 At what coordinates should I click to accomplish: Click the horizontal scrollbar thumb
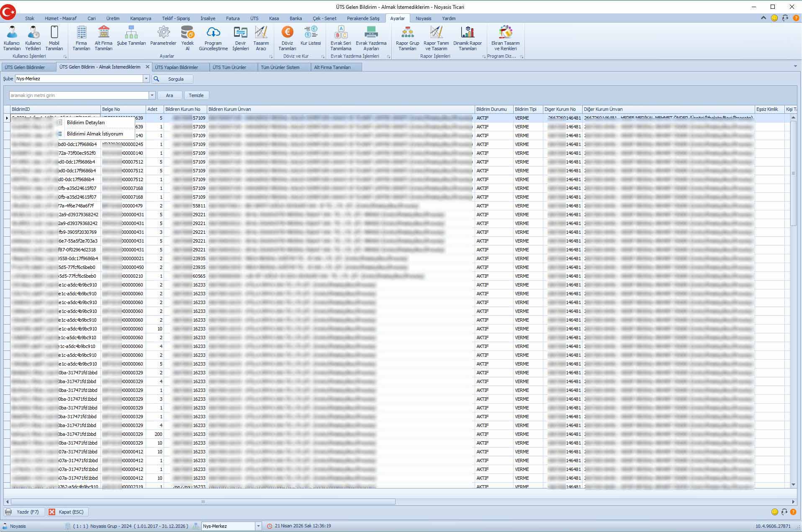click(x=203, y=501)
